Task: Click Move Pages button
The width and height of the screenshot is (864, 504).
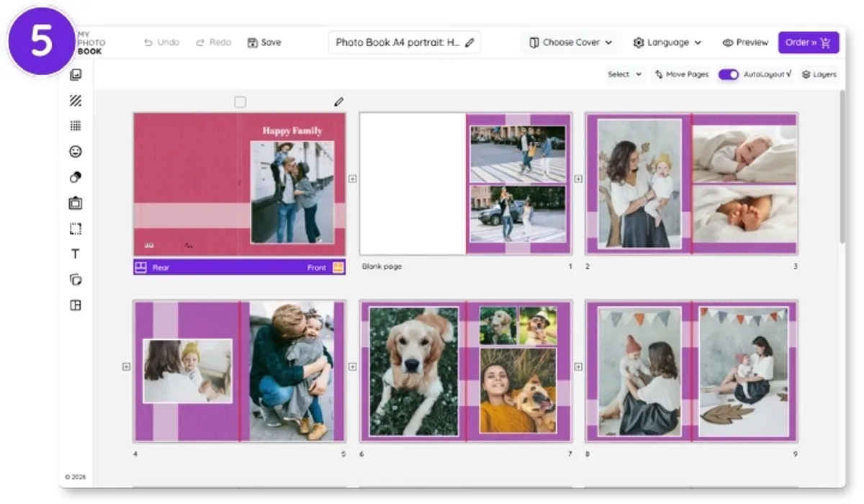Action: click(681, 74)
